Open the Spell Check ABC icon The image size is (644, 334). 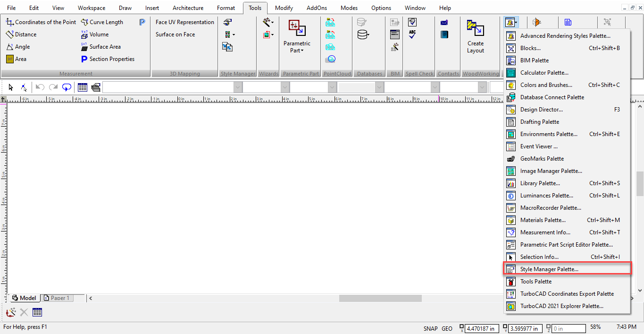click(412, 34)
